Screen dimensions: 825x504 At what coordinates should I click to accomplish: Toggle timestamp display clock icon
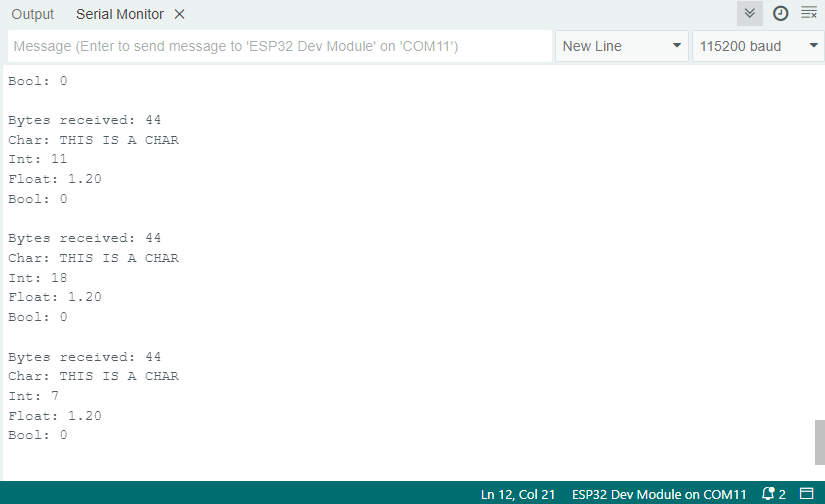coord(780,14)
